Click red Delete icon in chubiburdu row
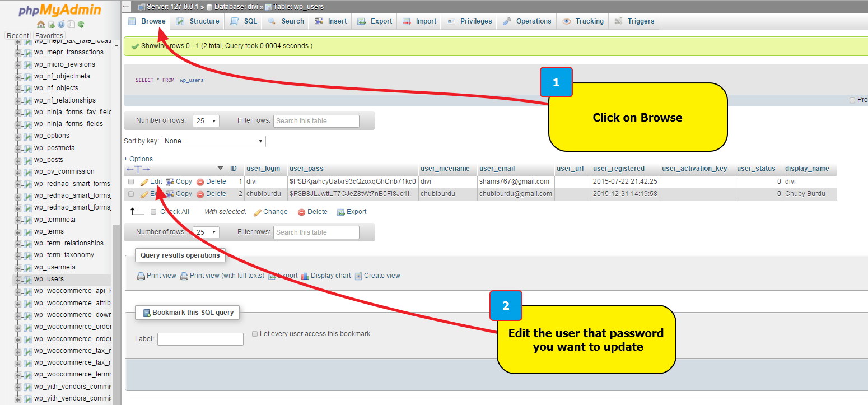This screenshot has width=868, height=405. point(200,194)
